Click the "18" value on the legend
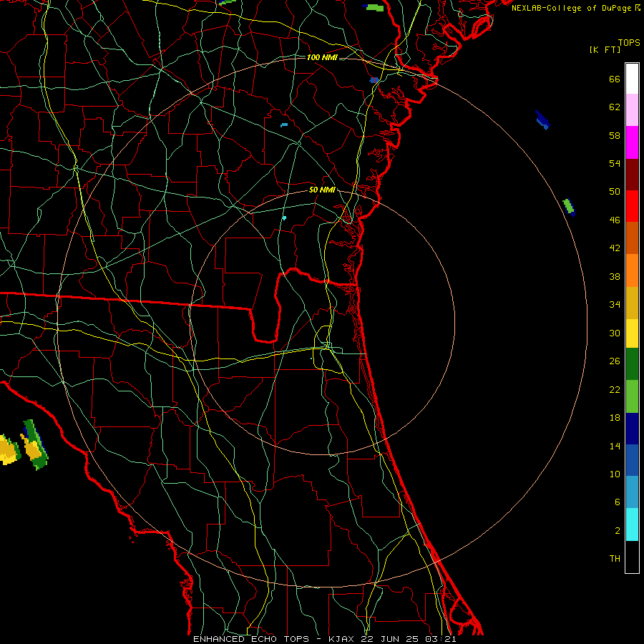This screenshot has width=644, height=644. pos(615,418)
